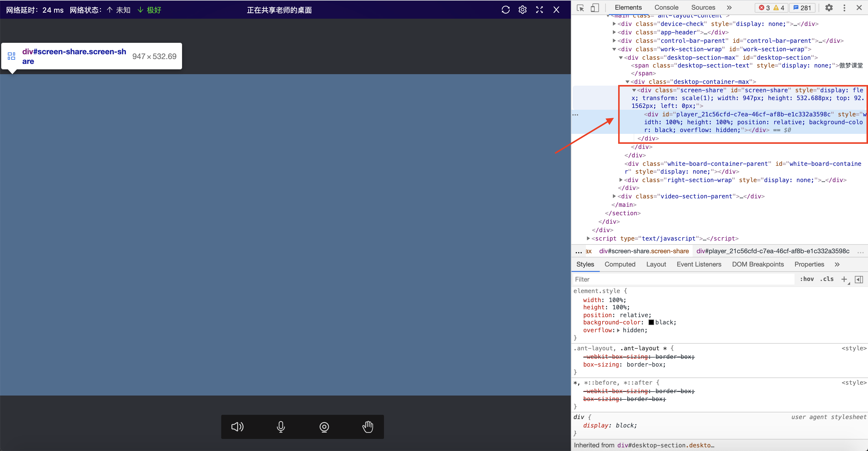Screen dimensions: 868x451
Task: Show more DevTools tabs chevron
Action: pyautogui.click(x=729, y=8)
